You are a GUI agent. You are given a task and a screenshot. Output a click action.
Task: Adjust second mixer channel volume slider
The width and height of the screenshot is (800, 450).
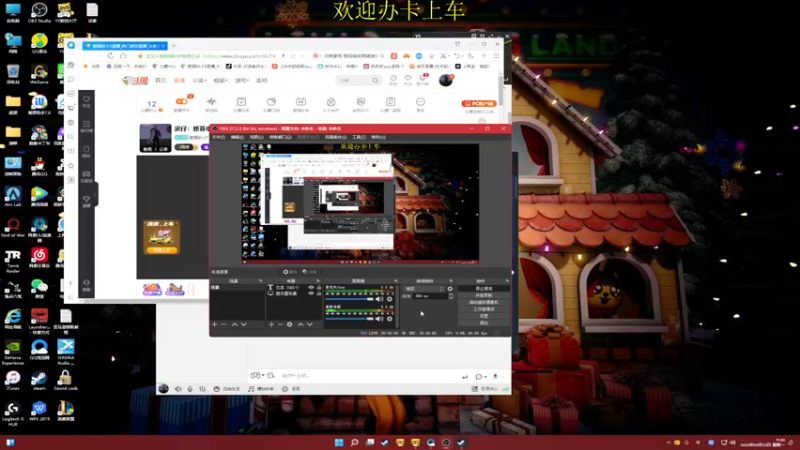[x=349, y=319]
